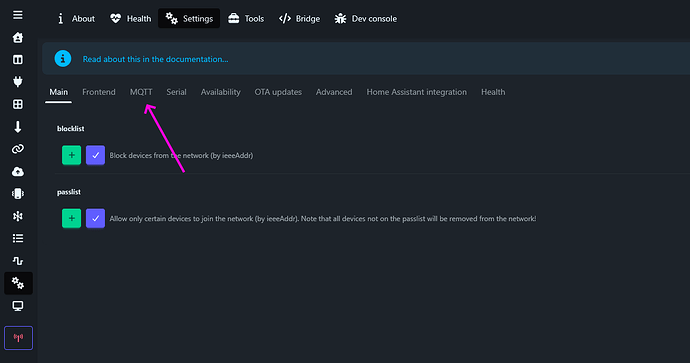
Task: Toggle the hamburger menu icon
Action: tap(18, 15)
